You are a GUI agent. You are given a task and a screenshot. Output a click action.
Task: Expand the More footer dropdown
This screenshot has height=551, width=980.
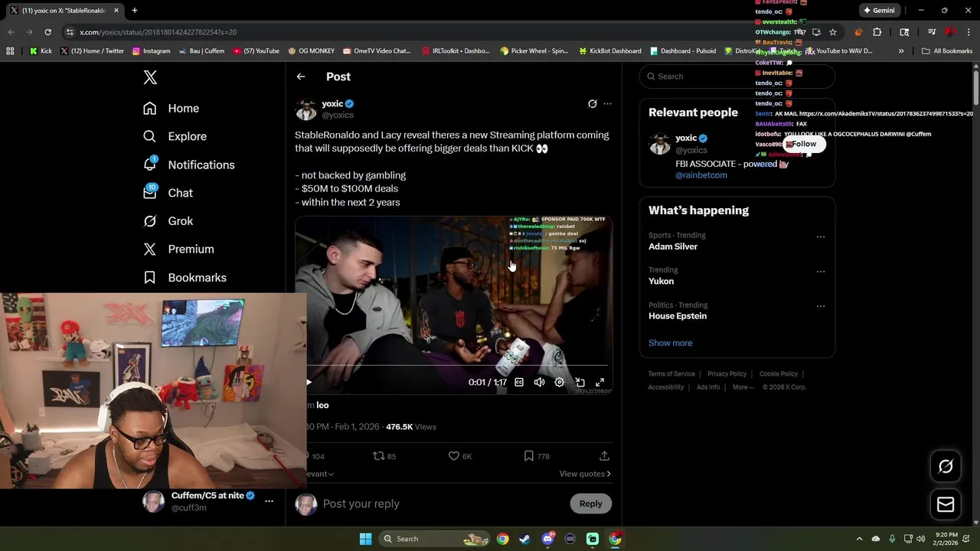tap(742, 387)
